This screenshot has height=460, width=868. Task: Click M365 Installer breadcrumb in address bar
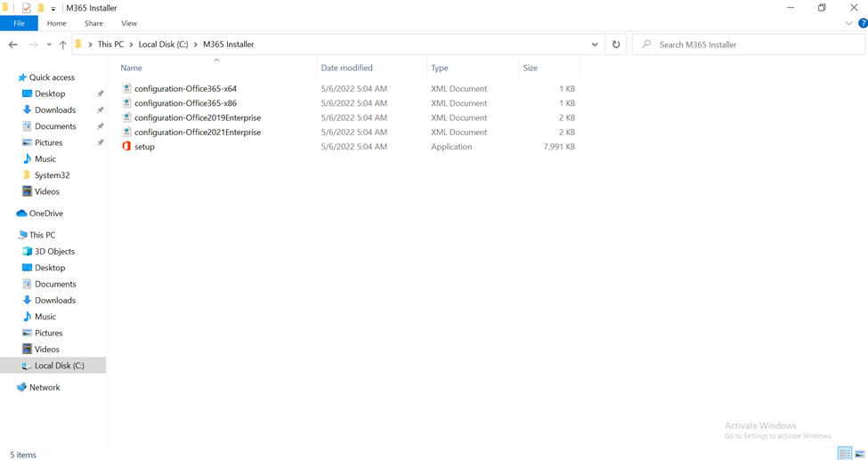pyautogui.click(x=228, y=44)
